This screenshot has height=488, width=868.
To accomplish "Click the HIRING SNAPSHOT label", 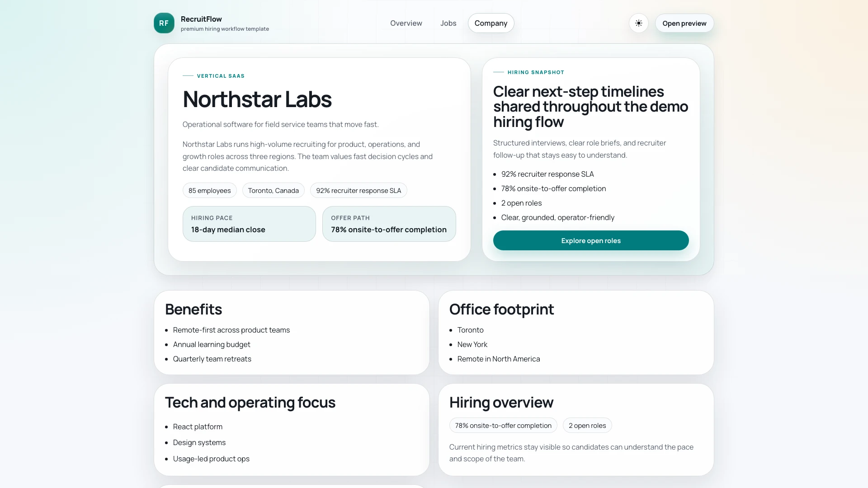I will click(536, 72).
